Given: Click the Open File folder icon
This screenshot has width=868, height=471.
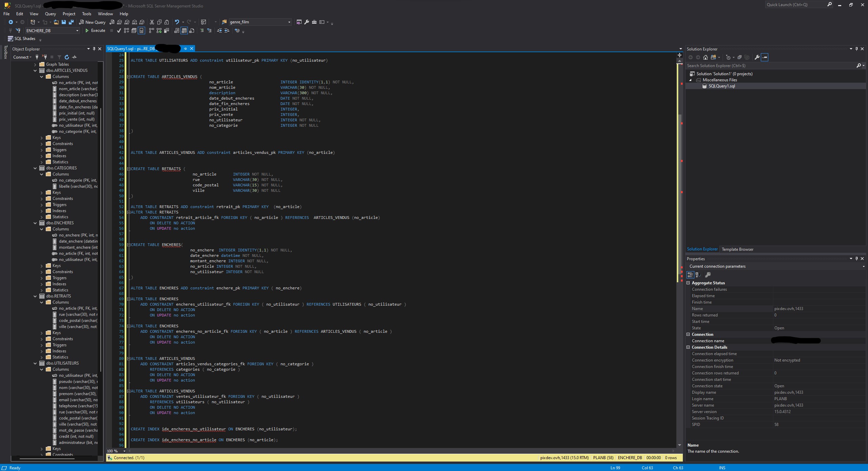Looking at the screenshot, I should (56, 22).
